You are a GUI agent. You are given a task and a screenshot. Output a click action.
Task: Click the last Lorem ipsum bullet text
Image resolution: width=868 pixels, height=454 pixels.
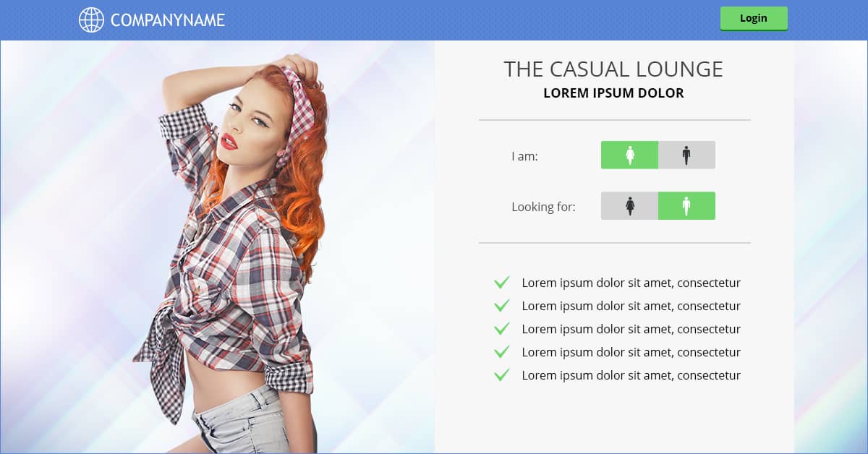click(631, 375)
